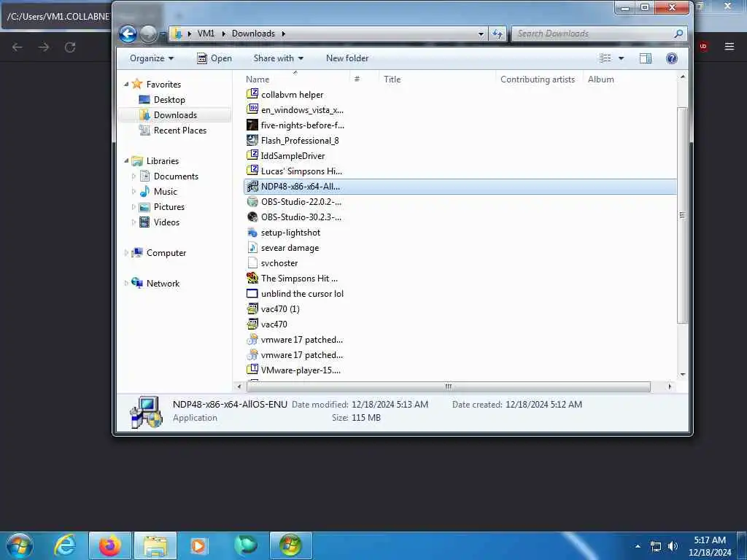
Task: Click New folder button
Action: [x=347, y=58]
